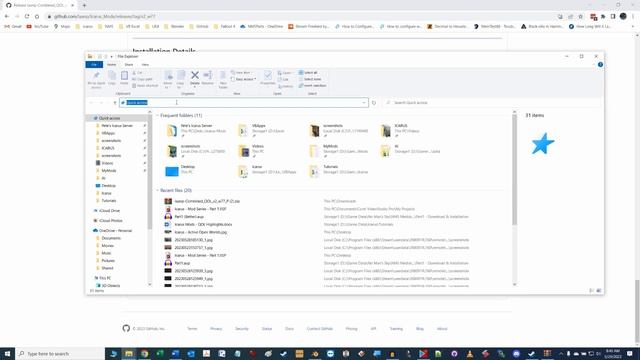Click Cut in the Clipboard group
This screenshot has height=360, width=640.
click(137, 73)
